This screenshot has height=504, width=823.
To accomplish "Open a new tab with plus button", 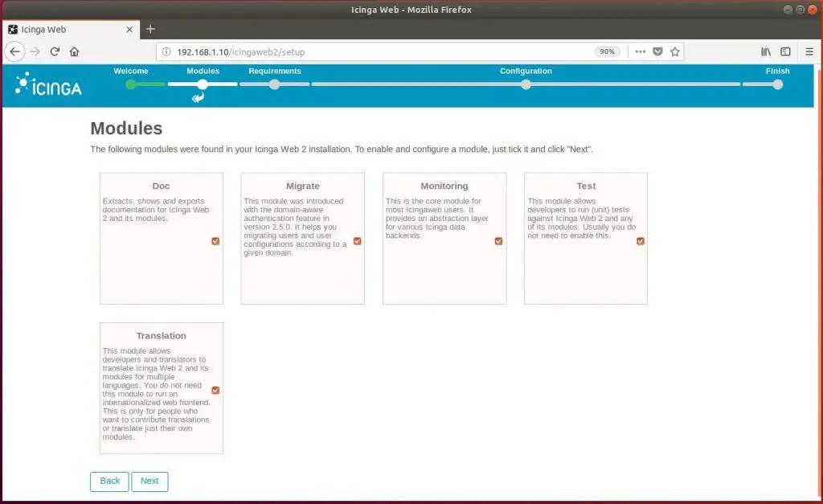I will (150, 30).
